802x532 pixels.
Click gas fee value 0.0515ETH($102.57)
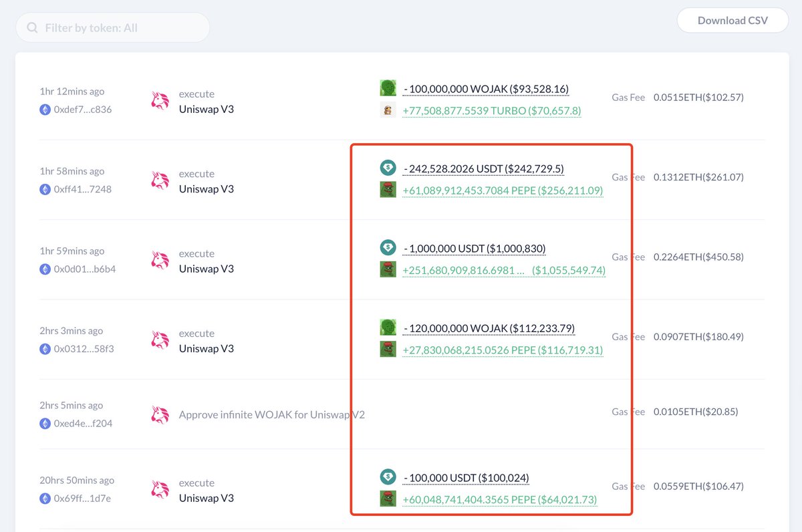pos(698,98)
